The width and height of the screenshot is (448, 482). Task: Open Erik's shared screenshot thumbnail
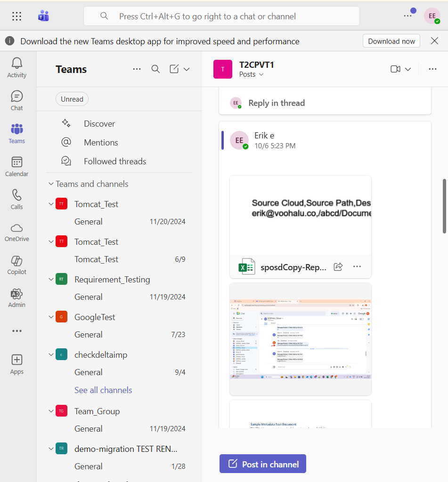[x=300, y=339]
